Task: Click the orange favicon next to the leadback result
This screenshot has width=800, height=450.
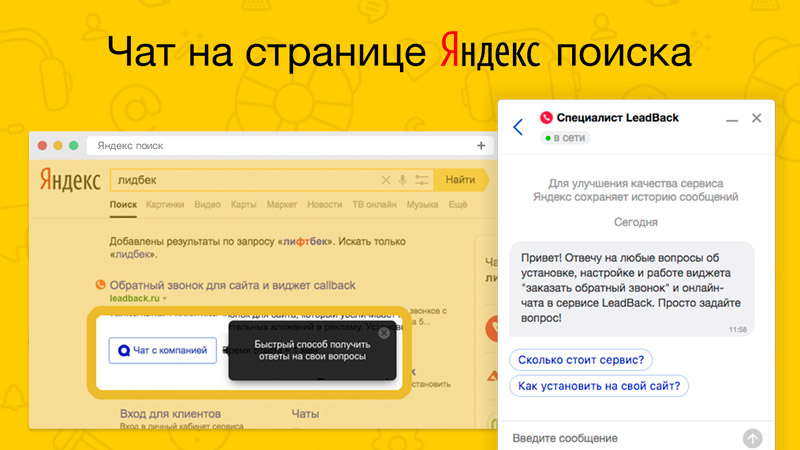Action: click(101, 285)
